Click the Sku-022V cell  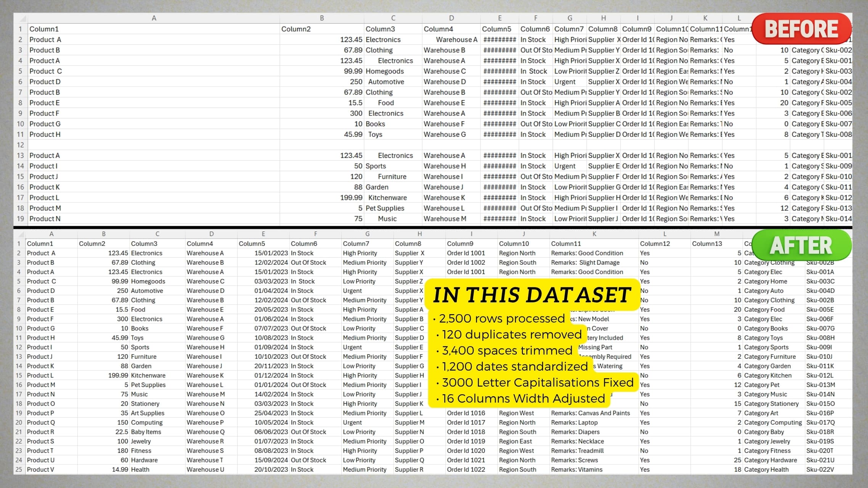click(x=820, y=469)
